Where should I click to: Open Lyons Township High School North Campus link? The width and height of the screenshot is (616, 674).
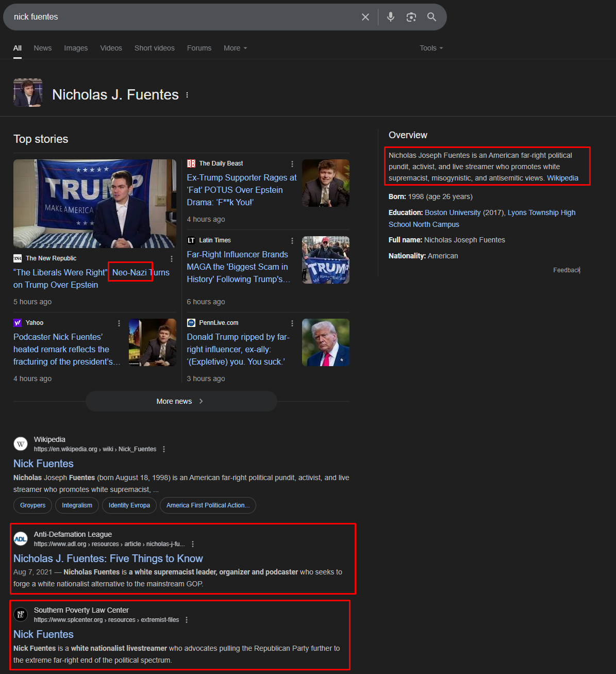click(x=482, y=218)
